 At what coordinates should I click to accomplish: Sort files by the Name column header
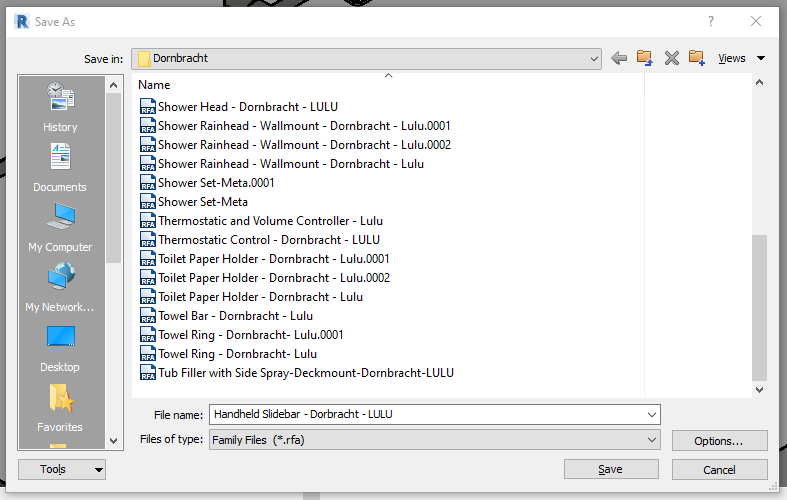click(x=154, y=85)
